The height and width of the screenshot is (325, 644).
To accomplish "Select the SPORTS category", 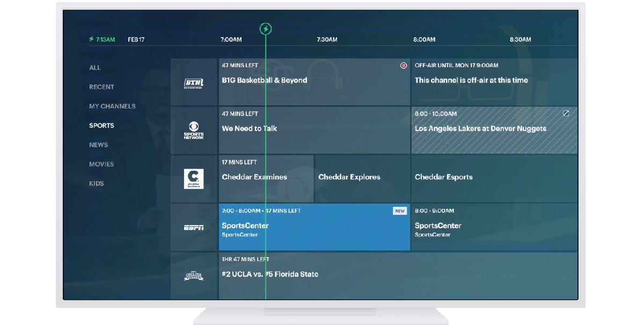I will 101,126.
